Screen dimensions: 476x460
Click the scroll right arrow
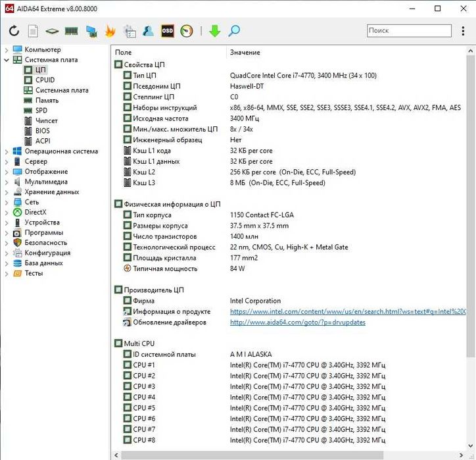[x=461, y=455]
